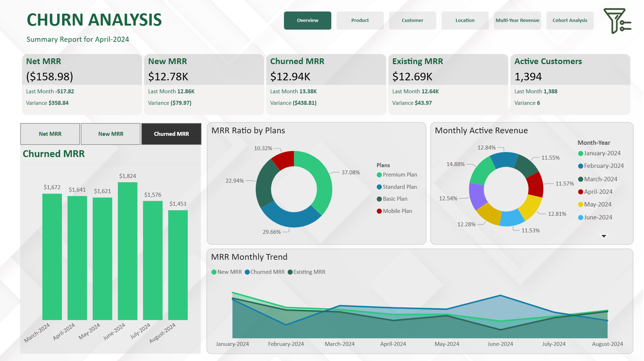The image size is (644, 361).
Task: Click Existing MRR trend legend dot
Action: (x=290, y=272)
